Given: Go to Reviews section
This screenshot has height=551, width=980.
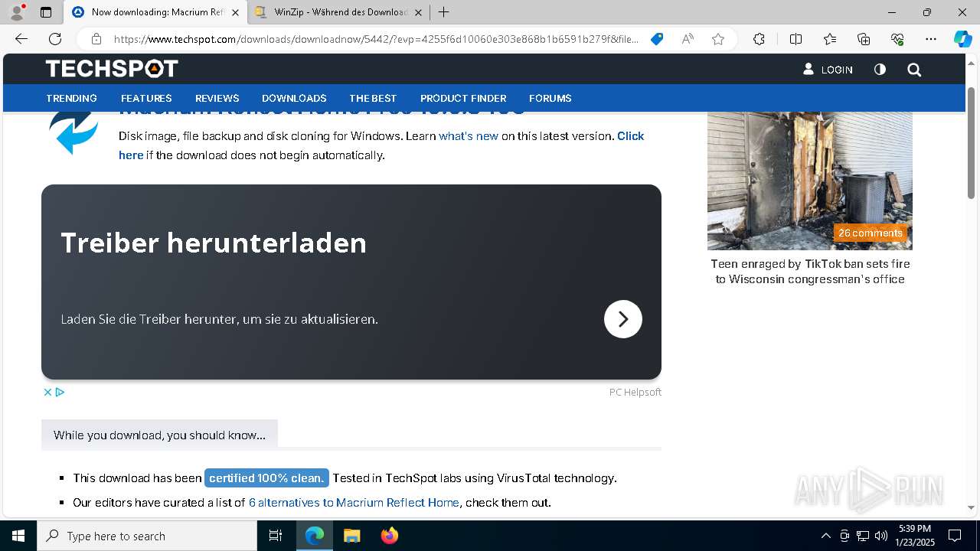Looking at the screenshot, I should pos(217,98).
